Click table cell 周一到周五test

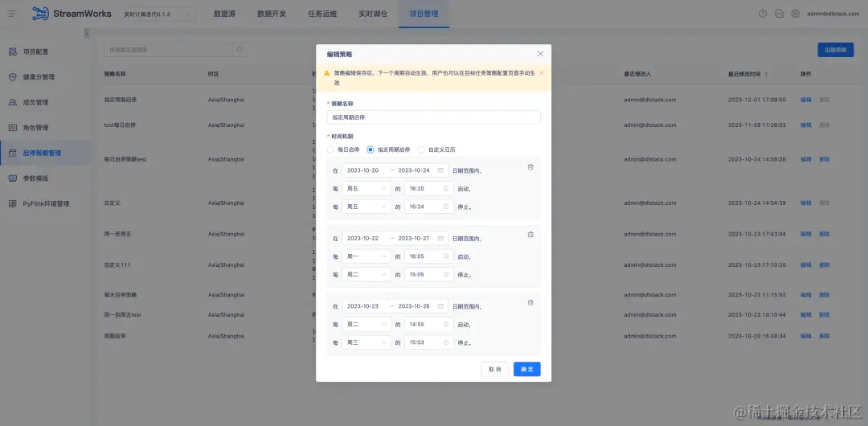(x=123, y=314)
